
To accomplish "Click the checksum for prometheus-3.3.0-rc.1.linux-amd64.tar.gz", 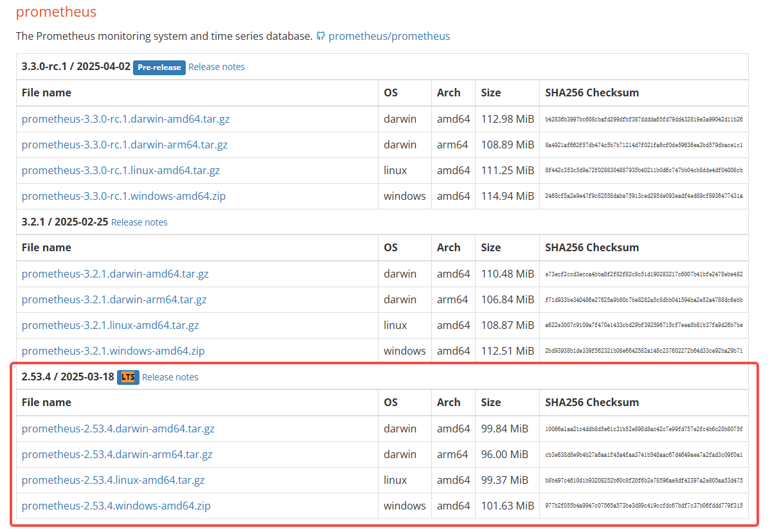I will pos(644,171).
